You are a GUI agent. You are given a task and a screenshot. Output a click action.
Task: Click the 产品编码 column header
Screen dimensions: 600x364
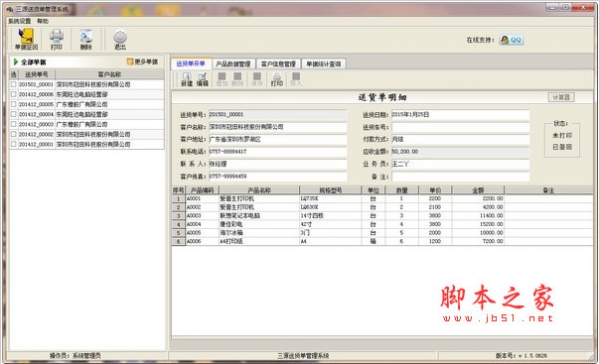click(x=202, y=190)
